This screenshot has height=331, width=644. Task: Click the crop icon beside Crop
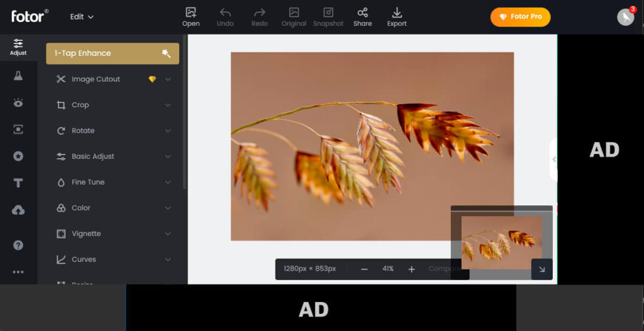pos(61,105)
